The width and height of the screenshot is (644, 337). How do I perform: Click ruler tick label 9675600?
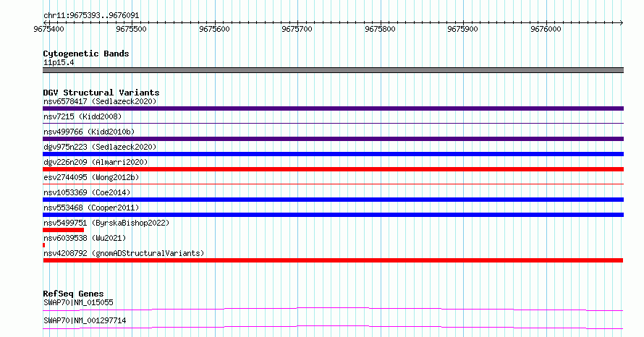pos(214,29)
